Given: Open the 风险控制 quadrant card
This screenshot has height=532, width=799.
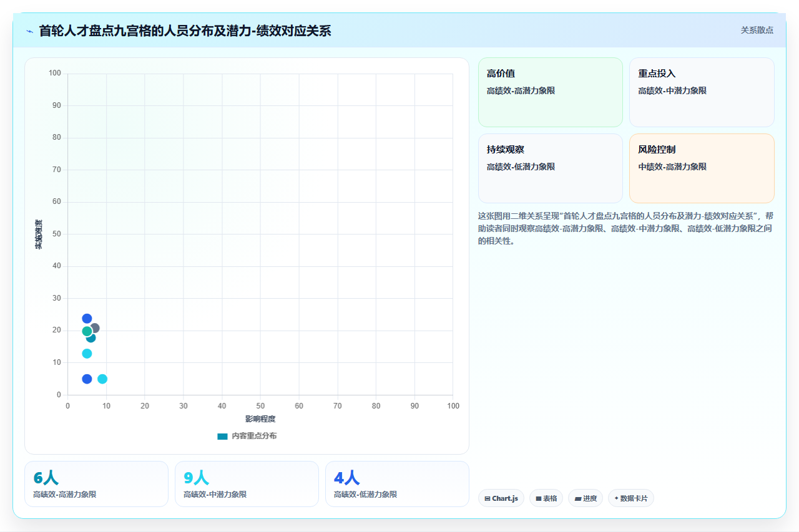Looking at the screenshot, I should tap(702, 168).
